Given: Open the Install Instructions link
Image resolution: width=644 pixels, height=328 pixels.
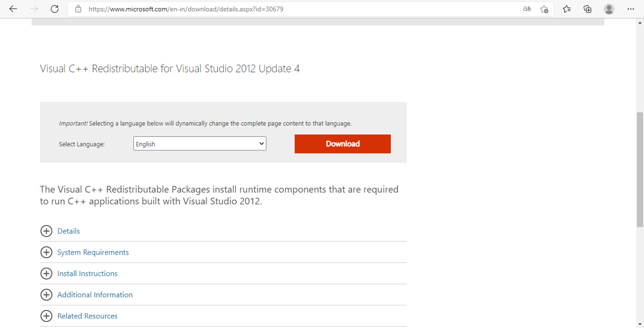Looking at the screenshot, I should pos(88,273).
